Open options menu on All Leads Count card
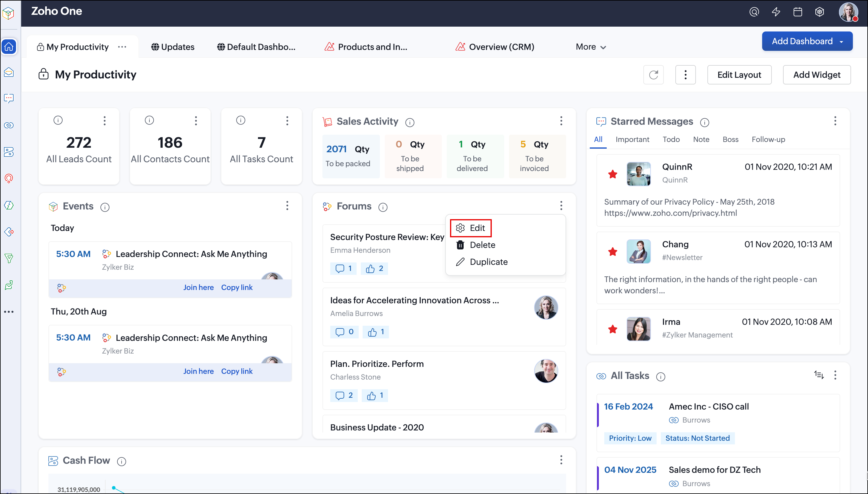Viewport: 868px width, 494px height. click(x=104, y=121)
